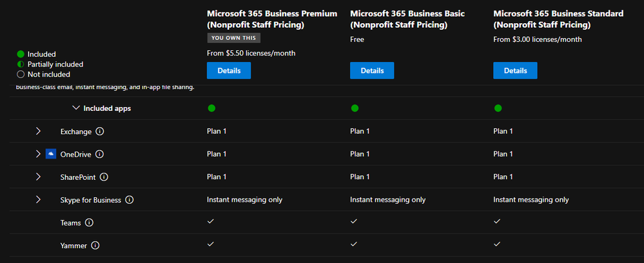Click the SharePoint info icon
This screenshot has height=263, width=644.
pyautogui.click(x=104, y=177)
